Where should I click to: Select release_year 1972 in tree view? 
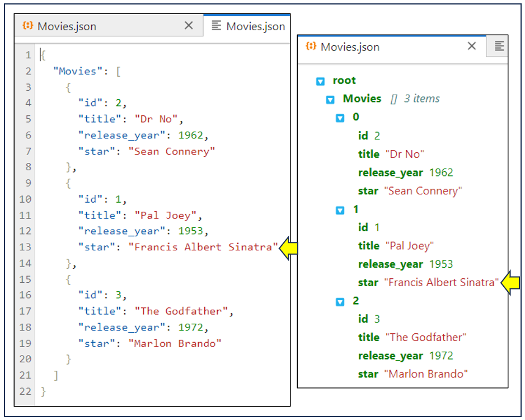441,356
